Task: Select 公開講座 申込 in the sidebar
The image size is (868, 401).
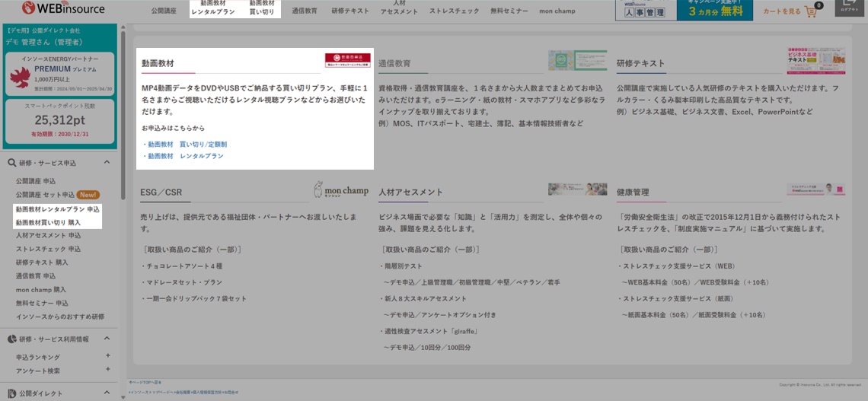Action: click(x=36, y=181)
